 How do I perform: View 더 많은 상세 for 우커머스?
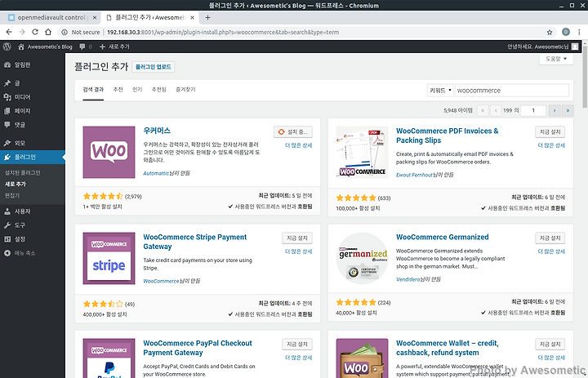pyautogui.click(x=299, y=145)
